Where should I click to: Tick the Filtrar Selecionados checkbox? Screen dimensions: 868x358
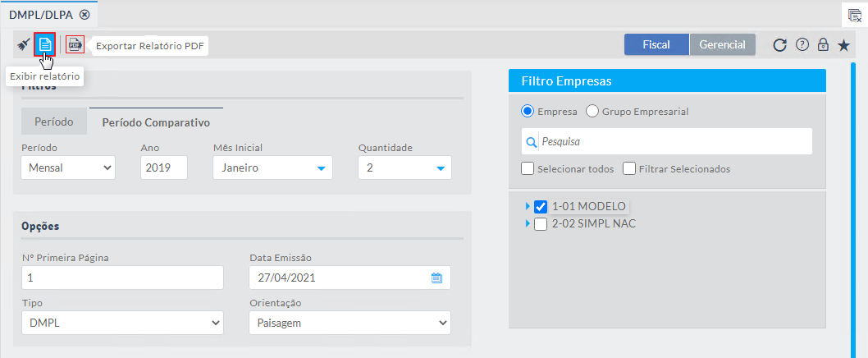pos(629,169)
